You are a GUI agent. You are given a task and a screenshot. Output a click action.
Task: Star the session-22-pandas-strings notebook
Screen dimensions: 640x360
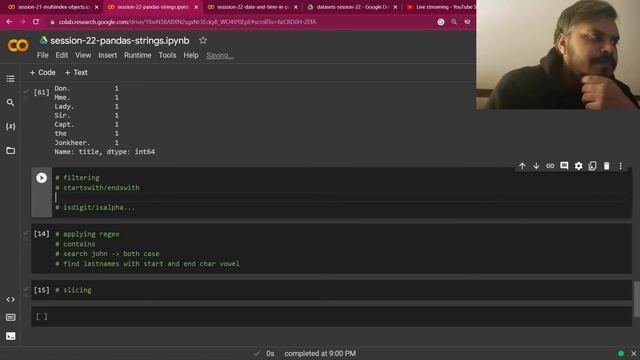tap(203, 40)
